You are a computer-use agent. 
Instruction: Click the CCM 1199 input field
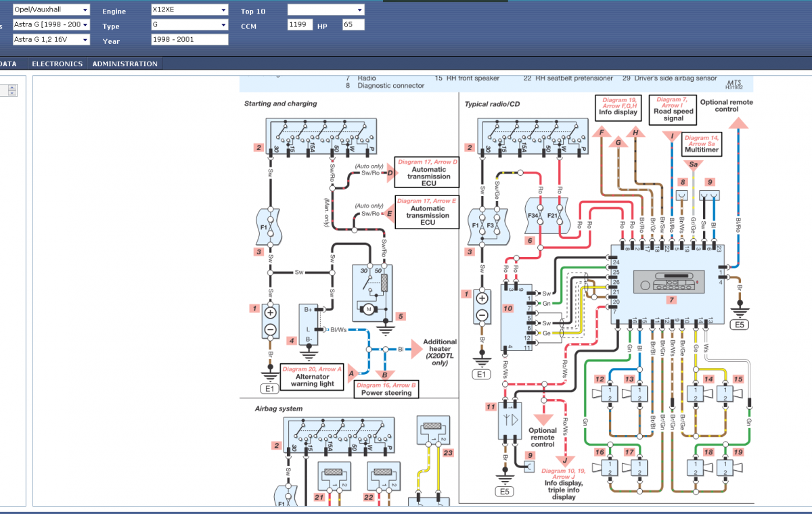[x=300, y=25]
